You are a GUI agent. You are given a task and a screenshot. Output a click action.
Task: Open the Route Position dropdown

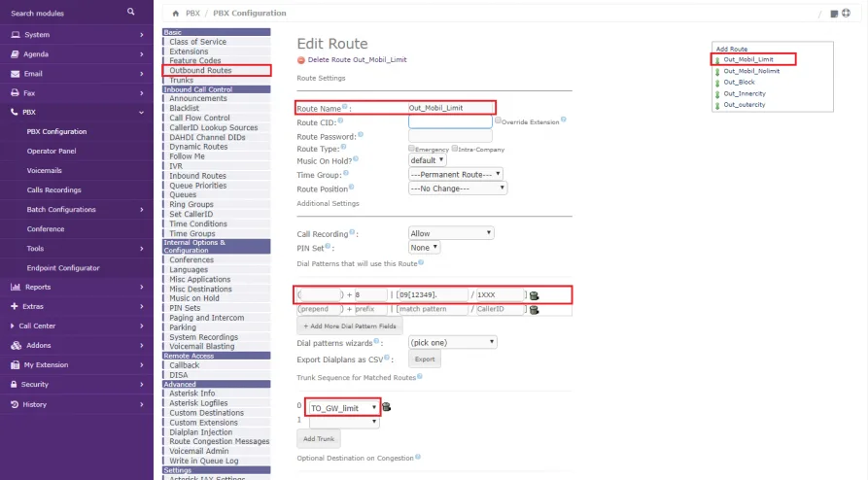click(x=458, y=189)
